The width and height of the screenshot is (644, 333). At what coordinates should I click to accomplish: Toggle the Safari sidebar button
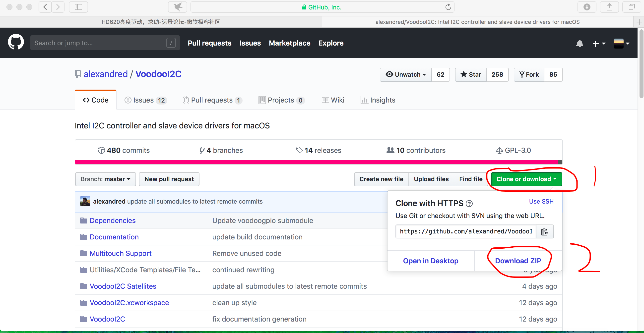tap(78, 7)
